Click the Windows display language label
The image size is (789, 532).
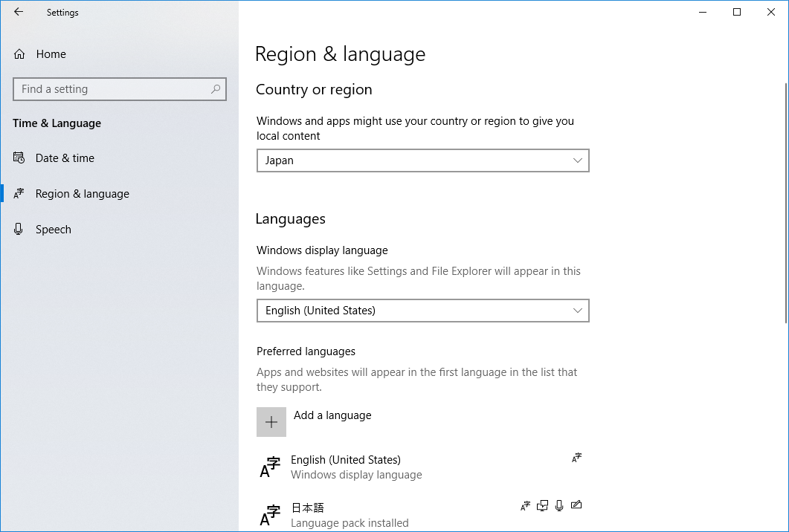coord(322,250)
